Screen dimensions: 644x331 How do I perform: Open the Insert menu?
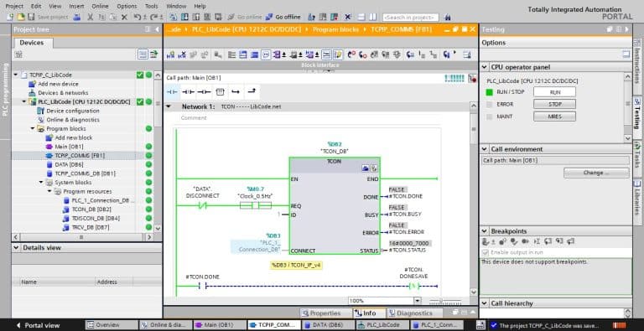[x=76, y=6]
